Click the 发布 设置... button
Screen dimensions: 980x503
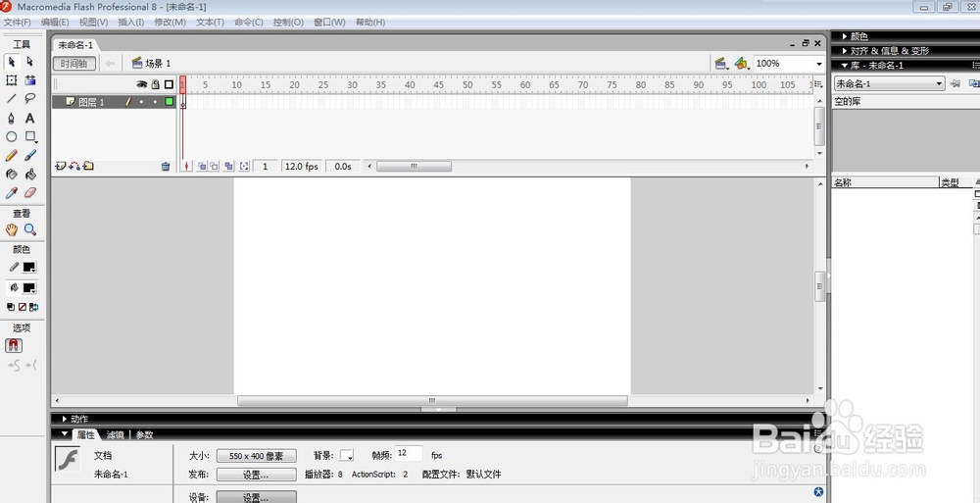click(x=256, y=475)
